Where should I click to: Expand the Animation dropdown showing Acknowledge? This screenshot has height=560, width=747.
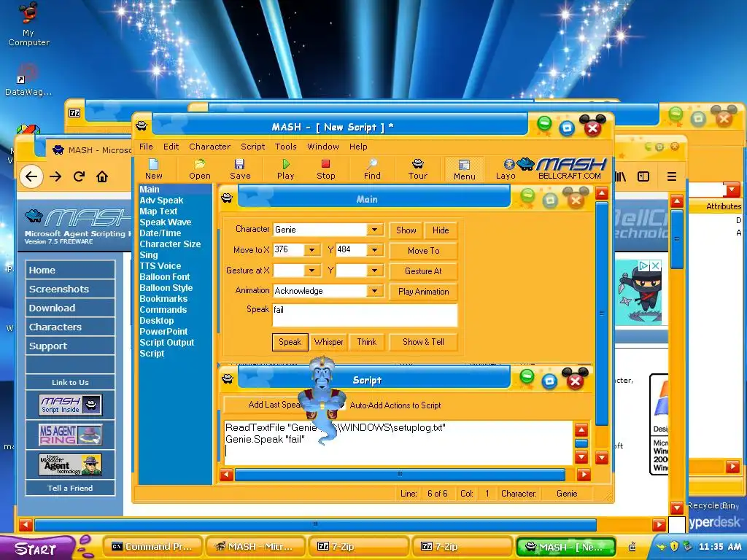click(x=374, y=291)
